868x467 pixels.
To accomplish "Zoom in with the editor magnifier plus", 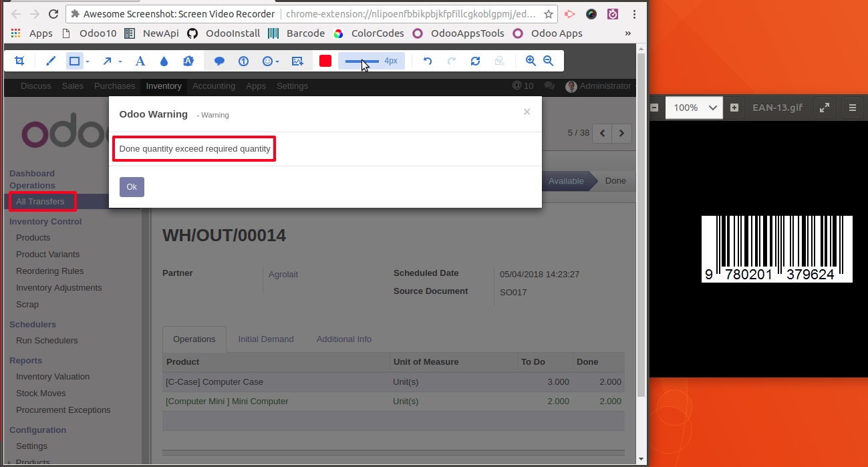I will pos(531,61).
